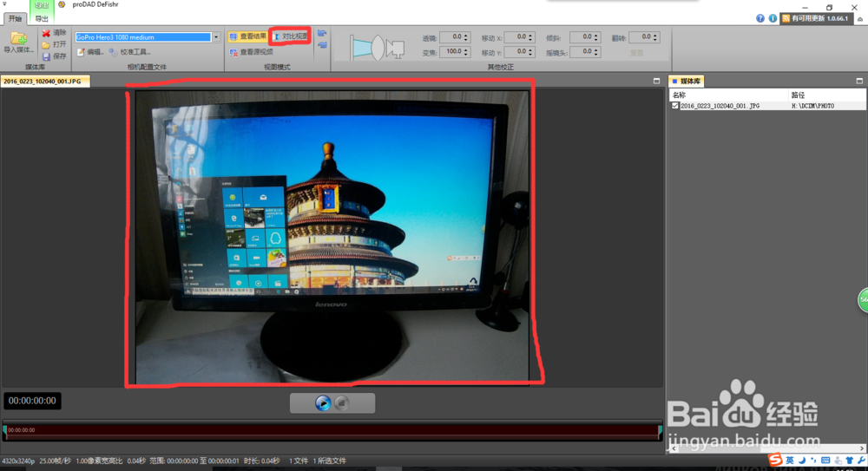Click the upper blue arrow icon beside view modes

(322, 33)
